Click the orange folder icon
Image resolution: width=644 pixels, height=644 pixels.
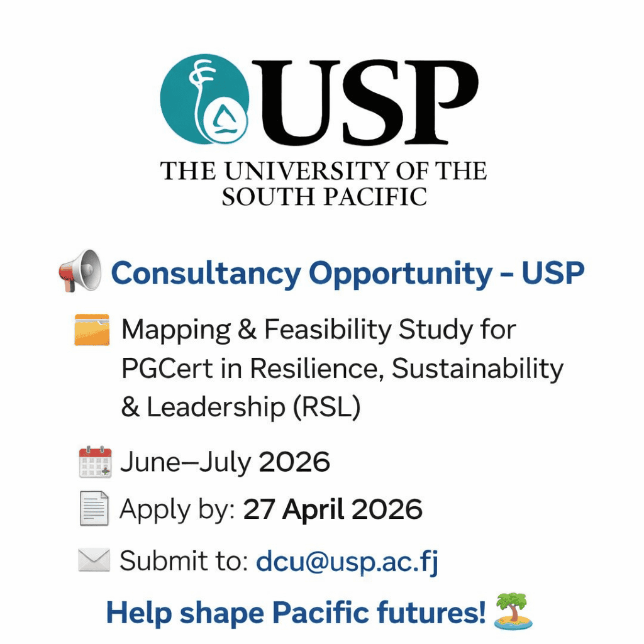(x=92, y=330)
